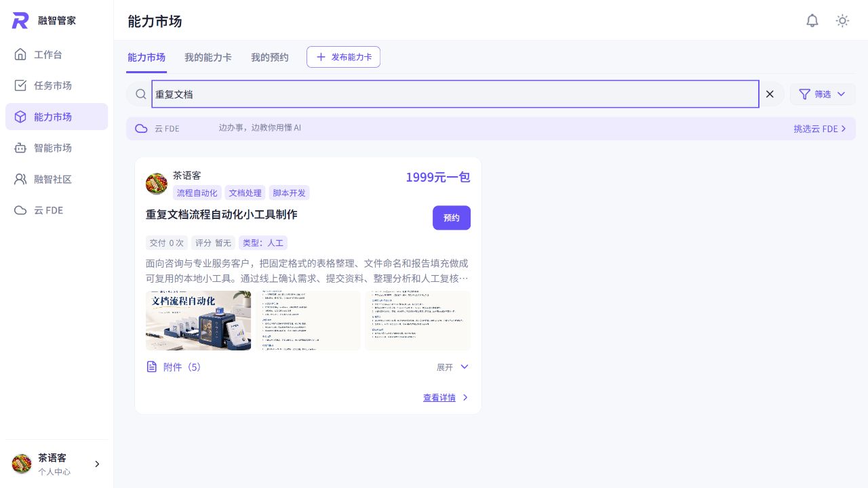Focus the search field containing 重复文档
Viewport: 868px width, 488px height.
coord(455,94)
